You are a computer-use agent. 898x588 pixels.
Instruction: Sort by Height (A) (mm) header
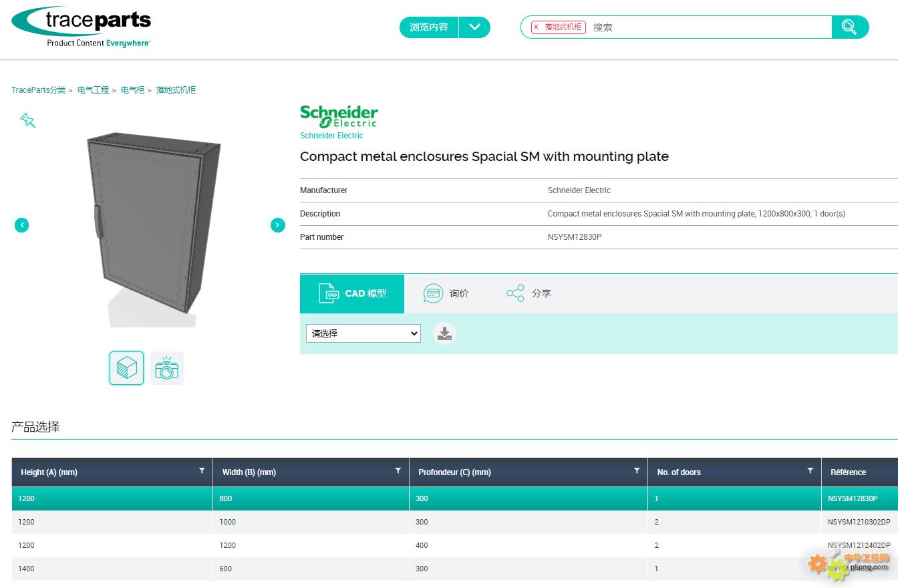point(49,472)
